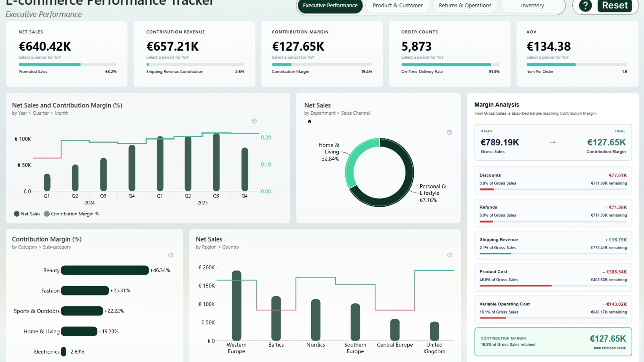The width and height of the screenshot is (644, 362).
Task: Click "Select a period for YoY" under Net Sales
Action: (x=40, y=57)
